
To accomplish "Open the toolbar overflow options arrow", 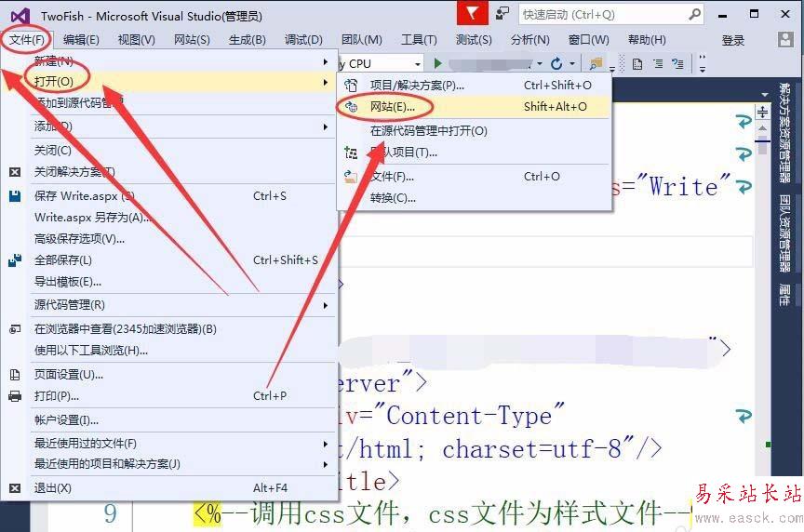I will pyautogui.click(x=703, y=63).
